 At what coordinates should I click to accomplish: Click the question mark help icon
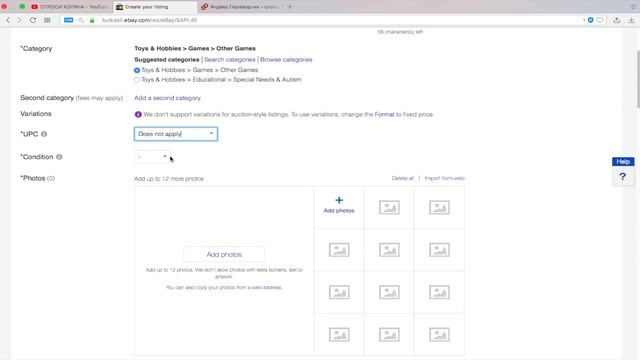(622, 177)
